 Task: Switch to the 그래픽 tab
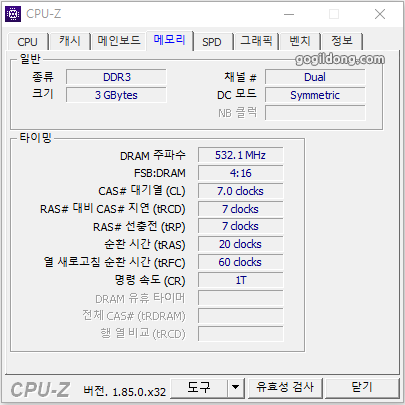pos(256,41)
